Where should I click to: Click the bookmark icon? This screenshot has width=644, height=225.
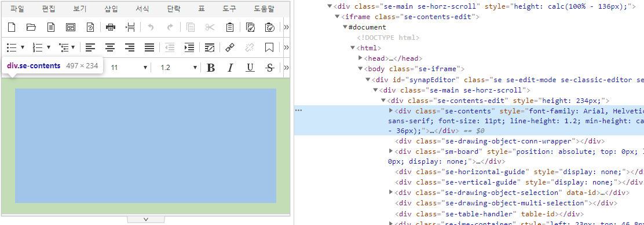point(269,47)
